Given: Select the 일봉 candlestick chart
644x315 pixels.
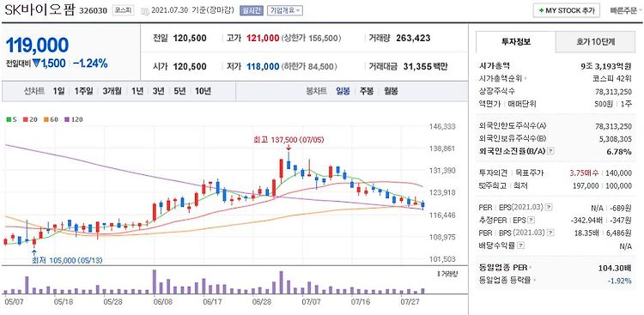Looking at the screenshot, I should [343, 91].
